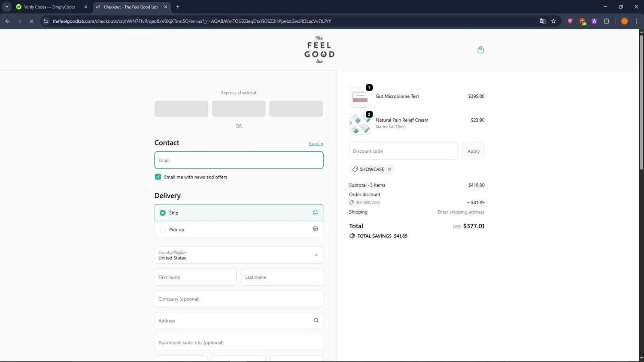View site information icon in address bar
The height and width of the screenshot is (362, 644).
(46, 21)
